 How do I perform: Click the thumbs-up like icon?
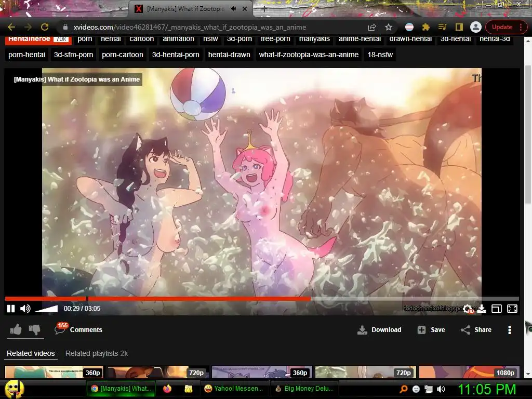[x=16, y=329]
